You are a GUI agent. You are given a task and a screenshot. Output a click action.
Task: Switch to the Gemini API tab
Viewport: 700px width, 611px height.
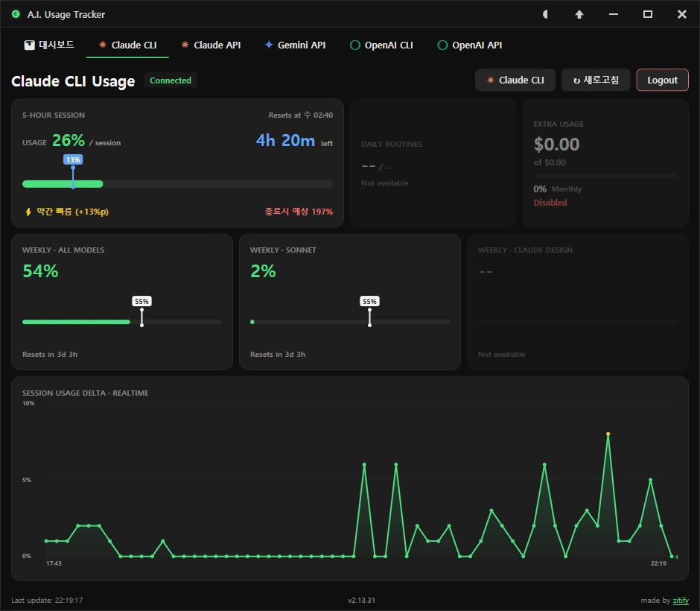[x=295, y=45]
